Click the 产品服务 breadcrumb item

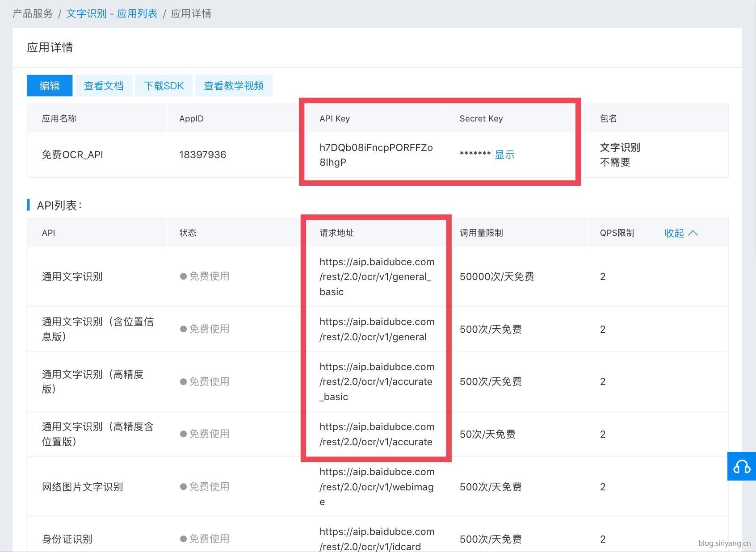coord(33,13)
